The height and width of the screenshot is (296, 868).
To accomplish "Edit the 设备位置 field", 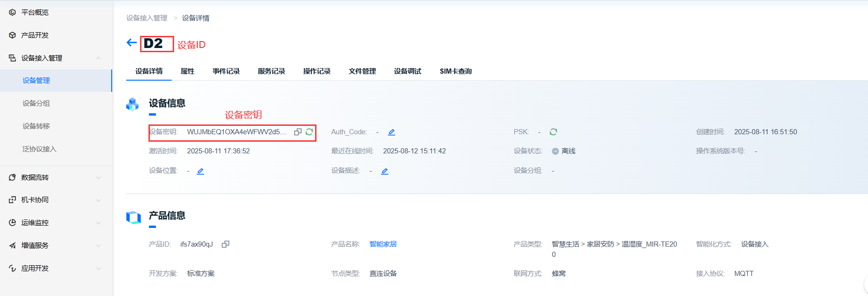I will pos(200,171).
